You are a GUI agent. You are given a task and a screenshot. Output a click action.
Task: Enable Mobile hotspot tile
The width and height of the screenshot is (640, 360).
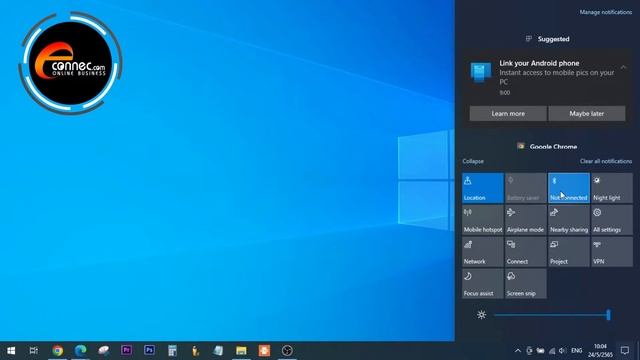point(482,220)
